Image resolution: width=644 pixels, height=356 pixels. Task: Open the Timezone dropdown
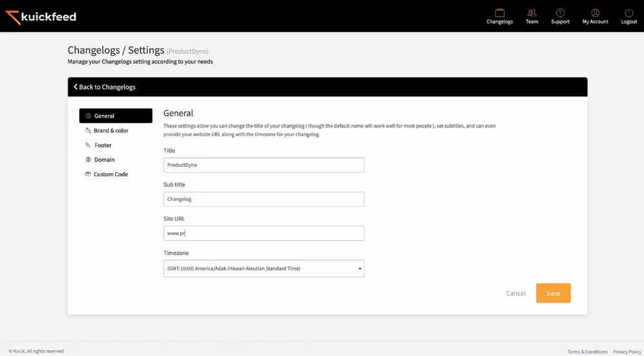pyautogui.click(x=263, y=268)
